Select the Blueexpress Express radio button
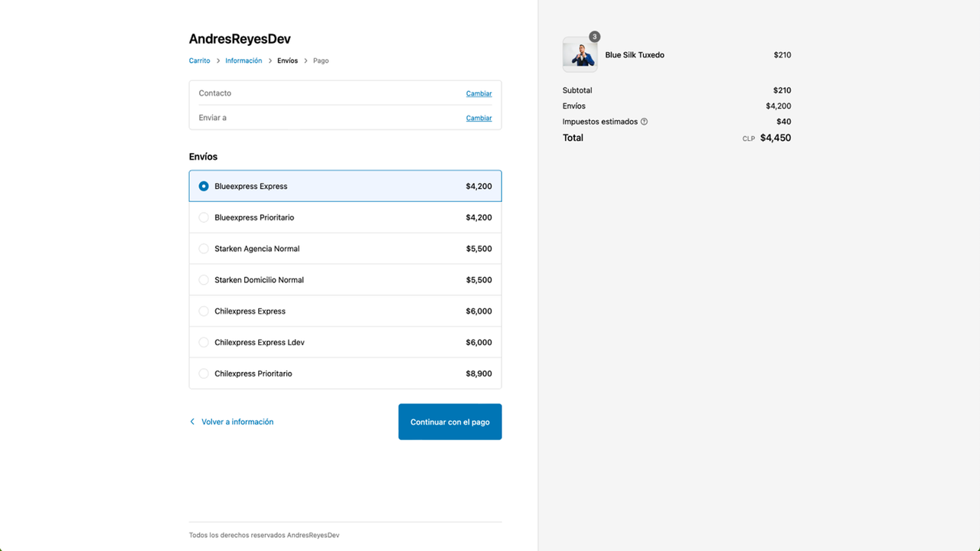 pyautogui.click(x=204, y=186)
